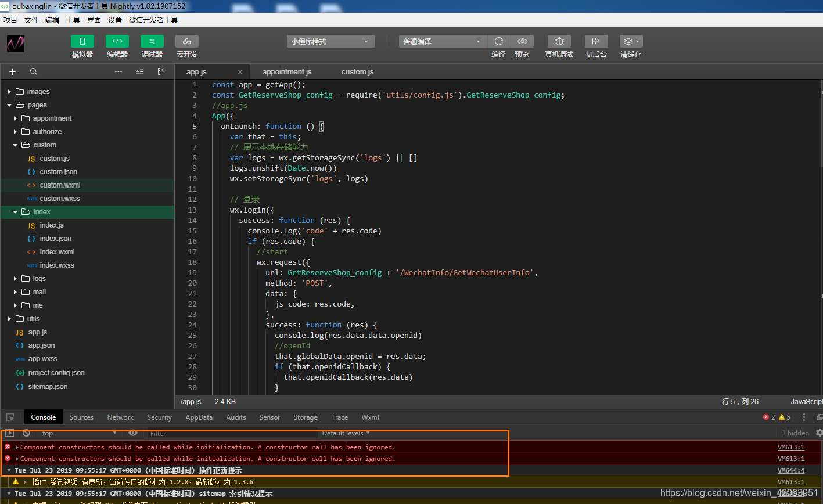823x504 pixels.
Task: Click the Preview eye icon
Action: pyautogui.click(x=522, y=41)
